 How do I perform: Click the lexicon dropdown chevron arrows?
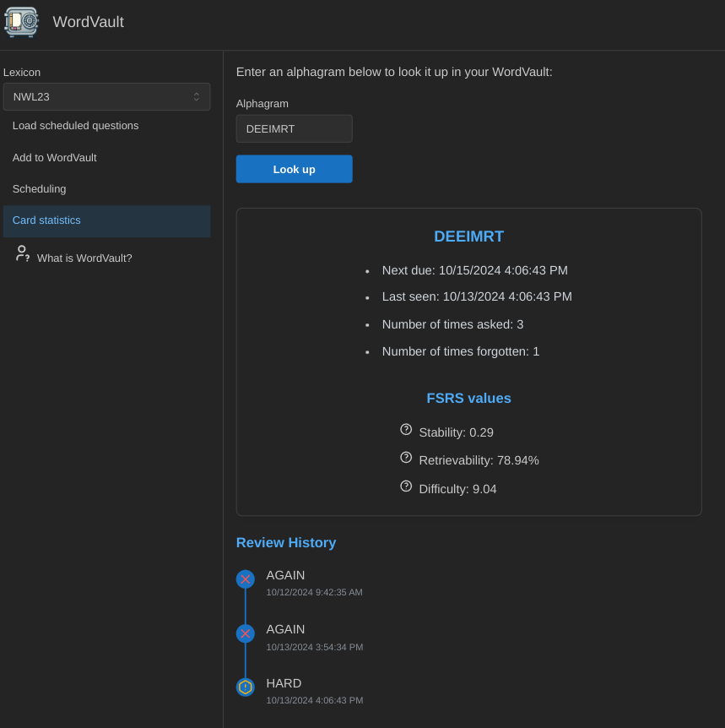197,97
